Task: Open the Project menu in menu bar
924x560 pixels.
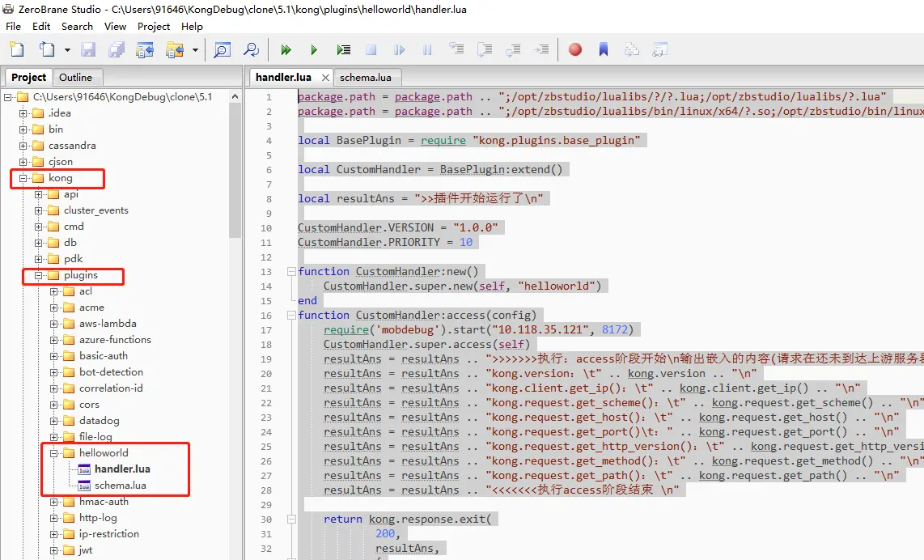Action: (x=153, y=27)
